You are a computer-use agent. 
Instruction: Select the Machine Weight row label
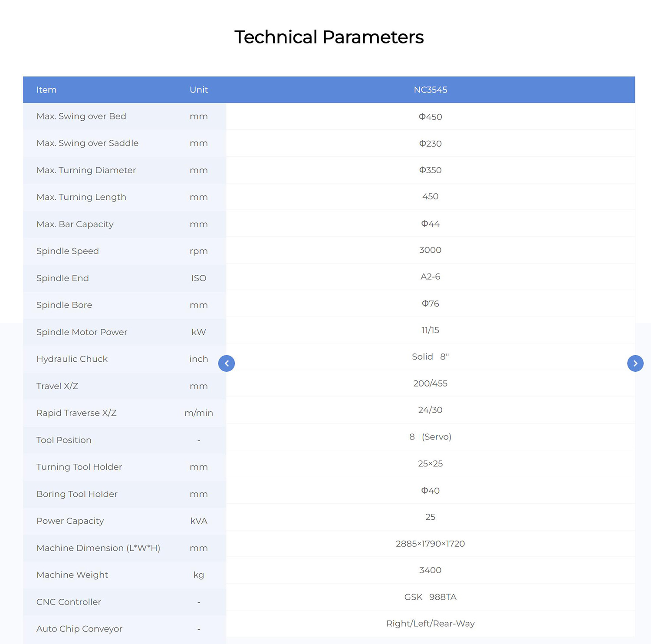(72, 575)
